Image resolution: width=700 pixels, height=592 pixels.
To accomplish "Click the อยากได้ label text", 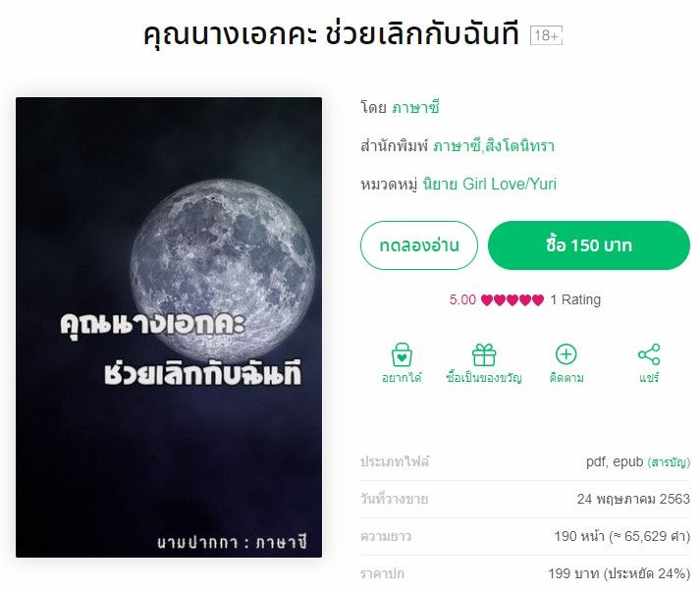I will tap(402, 378).
